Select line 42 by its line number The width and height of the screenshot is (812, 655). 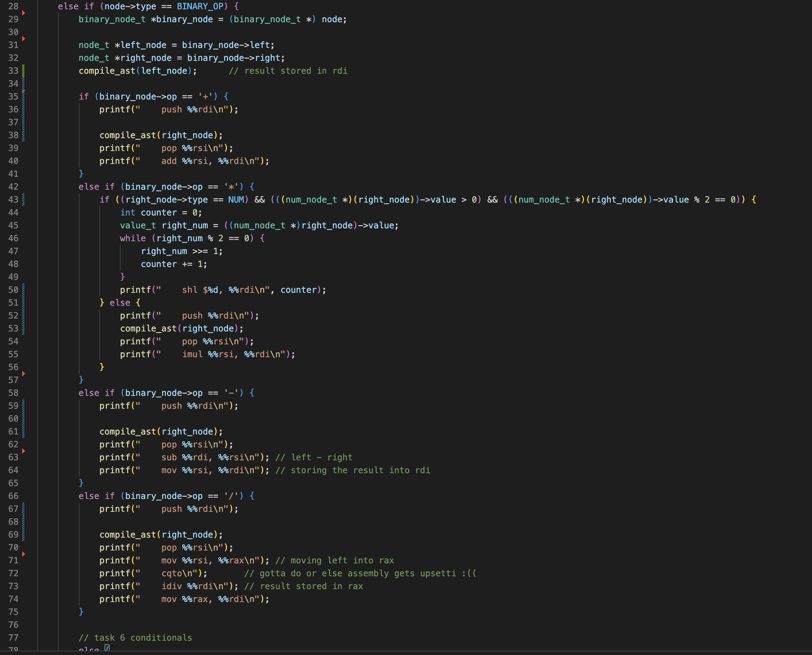pos(13,187)
